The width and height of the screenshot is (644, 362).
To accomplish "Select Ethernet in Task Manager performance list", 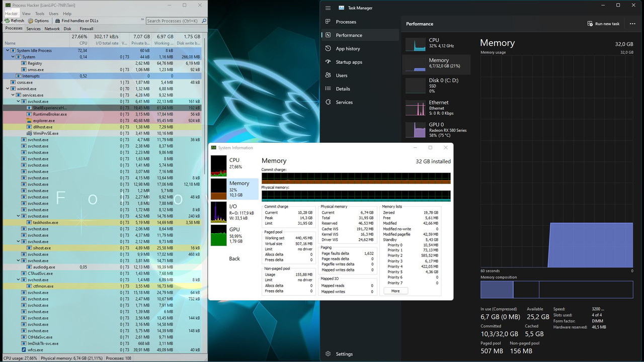I will [437, 108].
